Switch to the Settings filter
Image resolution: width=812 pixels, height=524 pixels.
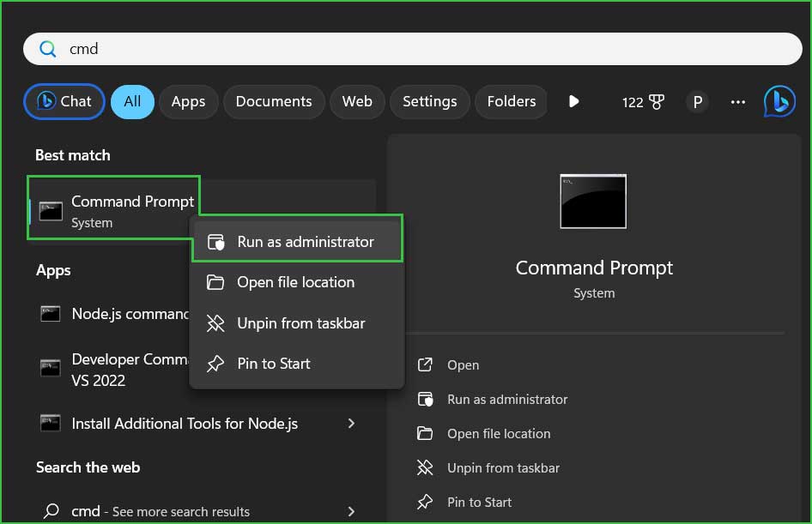tap(430, 101)
